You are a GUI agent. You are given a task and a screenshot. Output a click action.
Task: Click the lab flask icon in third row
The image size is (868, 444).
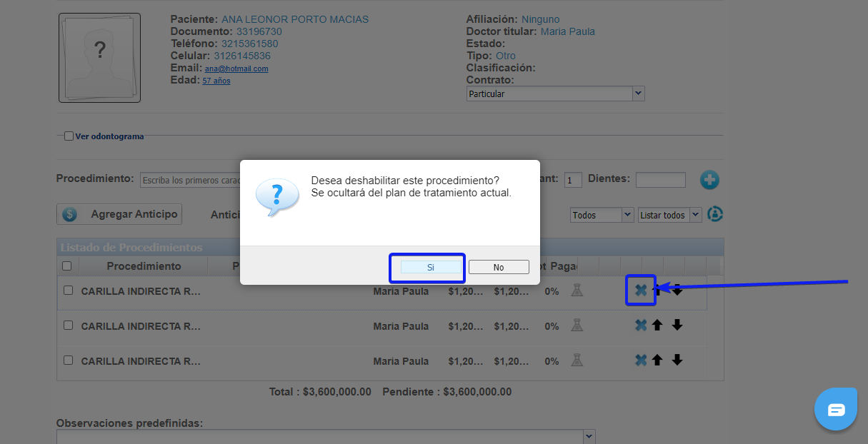coord(577,360)
